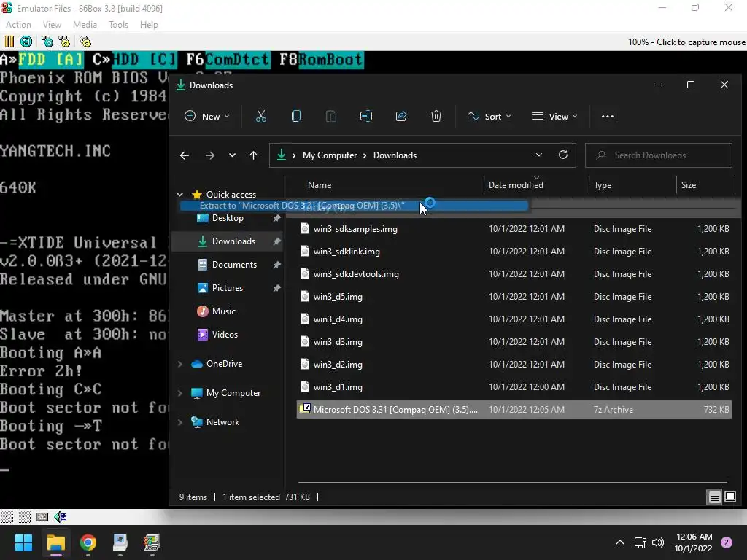Click the Ctrl+Alt+Del icon in 86Box
The height and width of the screenshot is (560, 747).
[x=47, y=42]
